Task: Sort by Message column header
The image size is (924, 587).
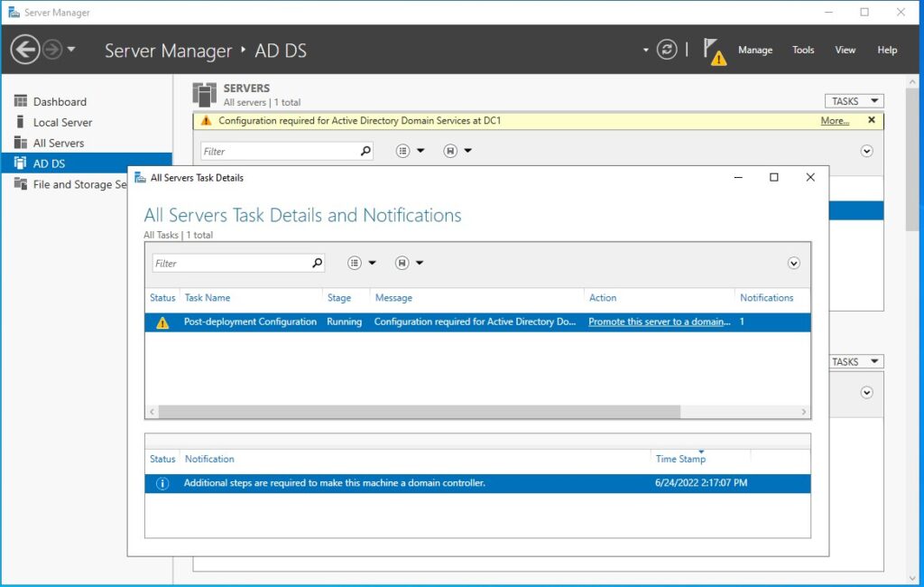Action: [393, 298]
